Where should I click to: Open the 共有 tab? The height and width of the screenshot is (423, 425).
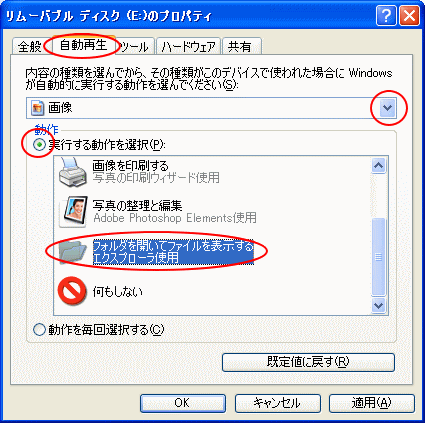click(241, 46)
